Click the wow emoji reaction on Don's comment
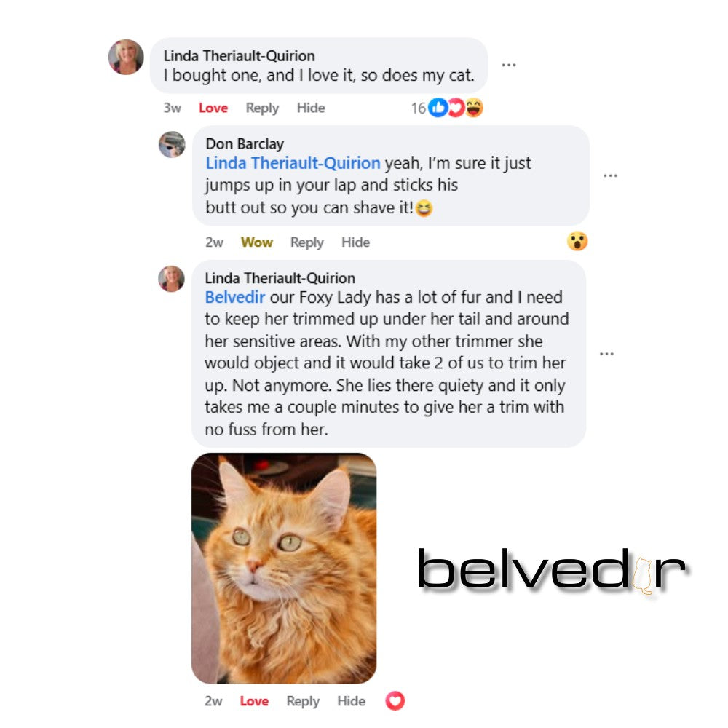The image size is (728, 728). click(x=577, y=241)
